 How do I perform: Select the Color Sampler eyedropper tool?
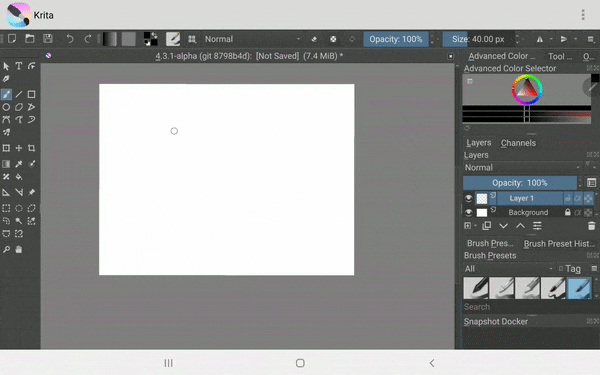click(19, 164)
